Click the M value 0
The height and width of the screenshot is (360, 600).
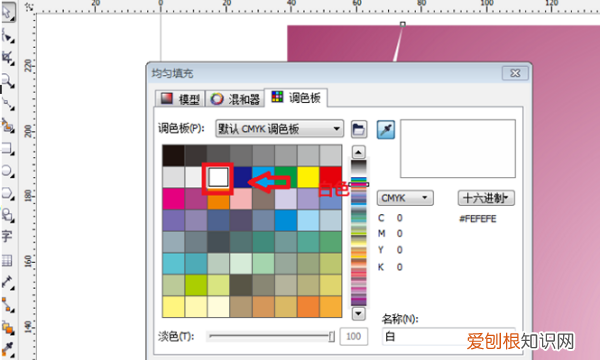(x=399, y=234)
